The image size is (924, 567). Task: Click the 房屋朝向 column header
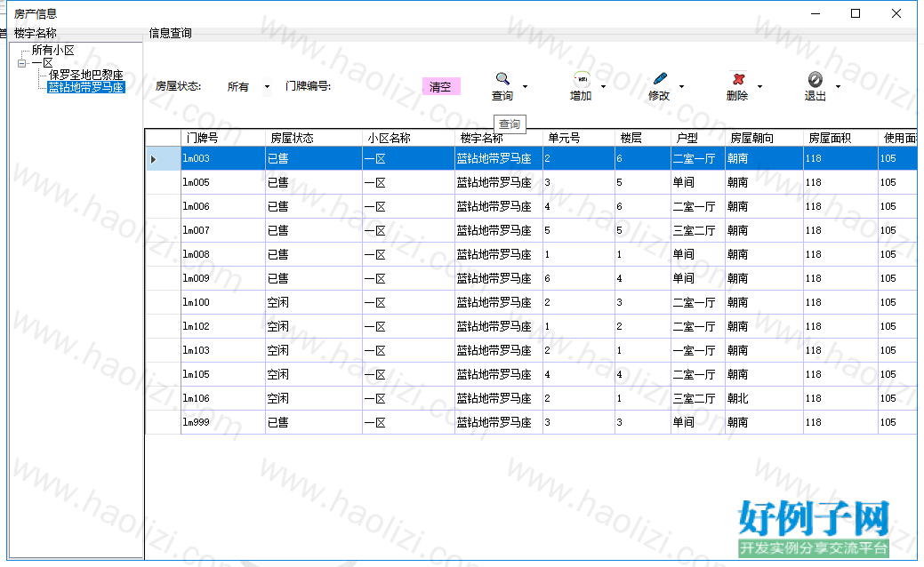(x=764, y=138)
